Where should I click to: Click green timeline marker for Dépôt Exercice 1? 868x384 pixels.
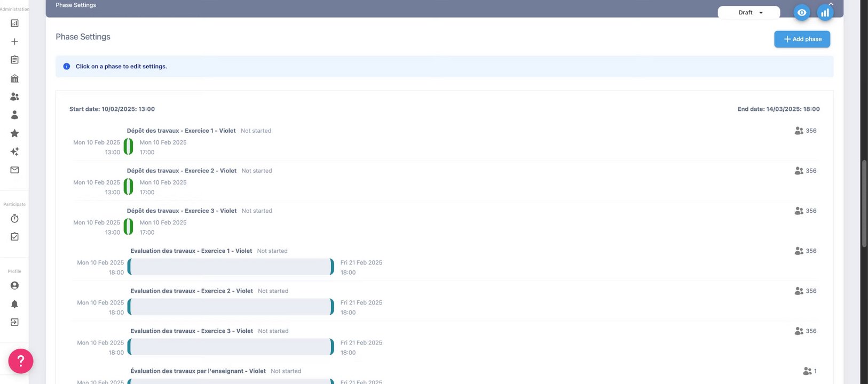(128, 147)
